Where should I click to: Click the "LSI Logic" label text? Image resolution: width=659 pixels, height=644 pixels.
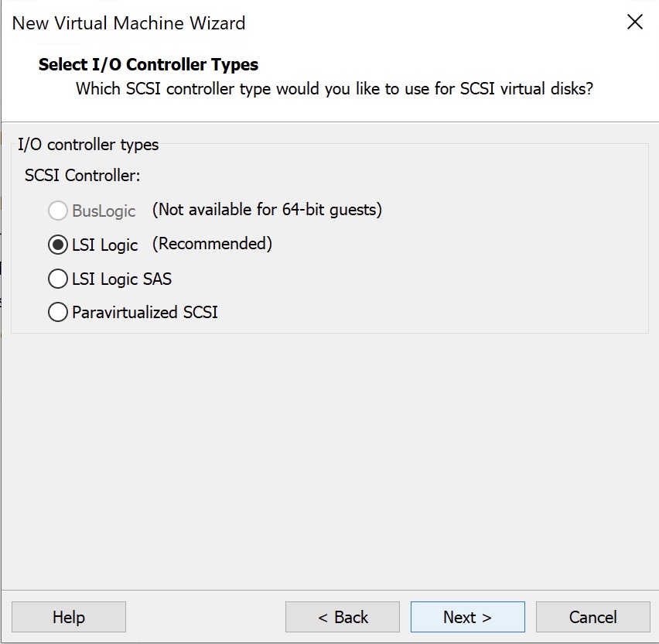[x=104, y=245]
